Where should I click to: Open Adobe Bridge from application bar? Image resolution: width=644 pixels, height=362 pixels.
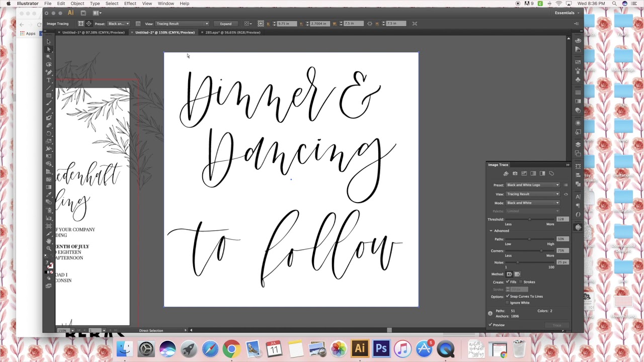tap(83, 13)
